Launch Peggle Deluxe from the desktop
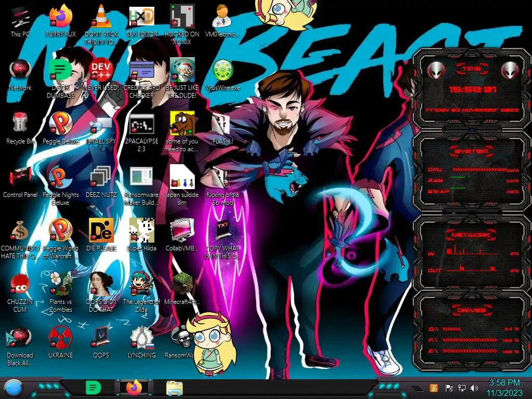Viewport: 532px width, 399px height. [60, 128]
